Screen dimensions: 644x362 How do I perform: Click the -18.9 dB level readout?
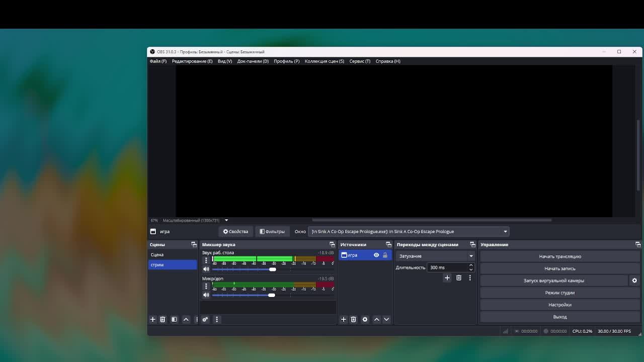326,253
